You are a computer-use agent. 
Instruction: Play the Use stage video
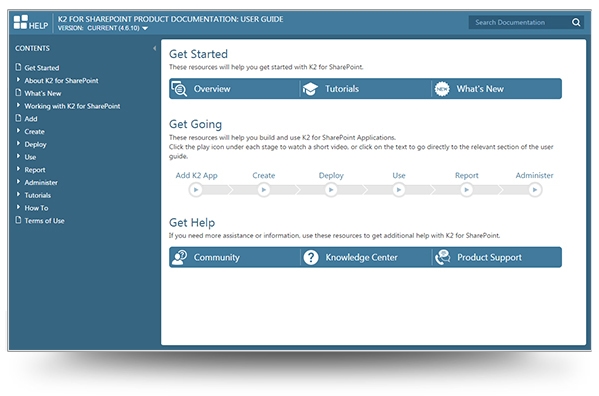(x=399, y=190)
